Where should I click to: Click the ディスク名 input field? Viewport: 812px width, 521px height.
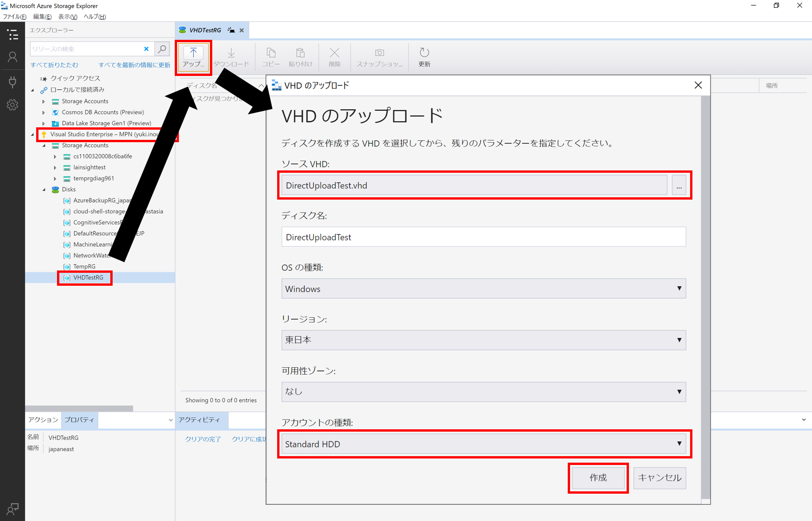(483, 237)
